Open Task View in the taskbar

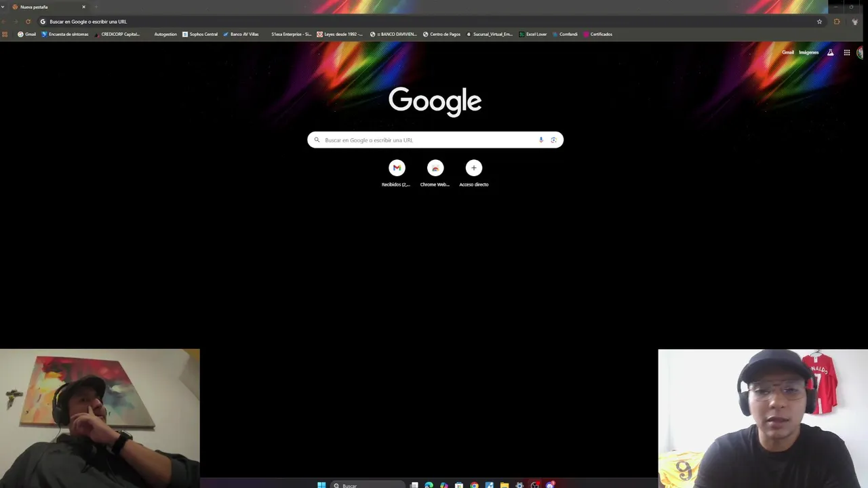[414, 485]
